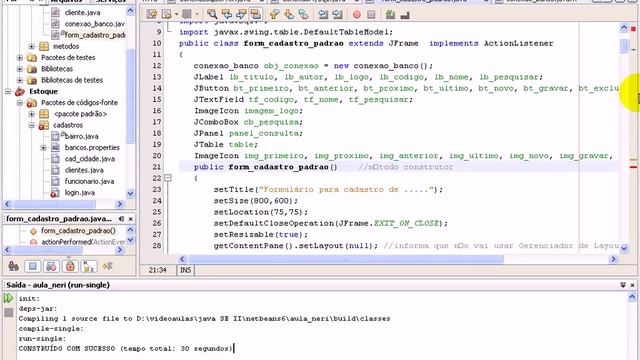Click the Shift Line Right icon

pos(337,14)
